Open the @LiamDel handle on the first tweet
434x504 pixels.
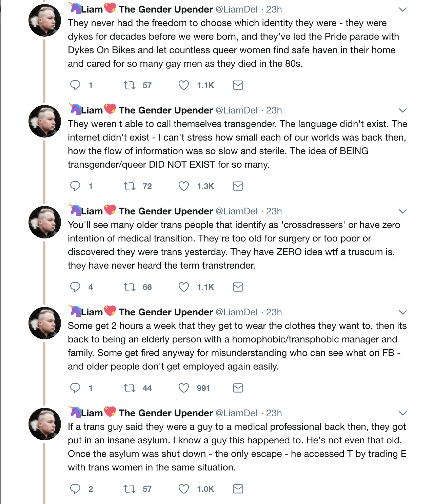(237, 9)
